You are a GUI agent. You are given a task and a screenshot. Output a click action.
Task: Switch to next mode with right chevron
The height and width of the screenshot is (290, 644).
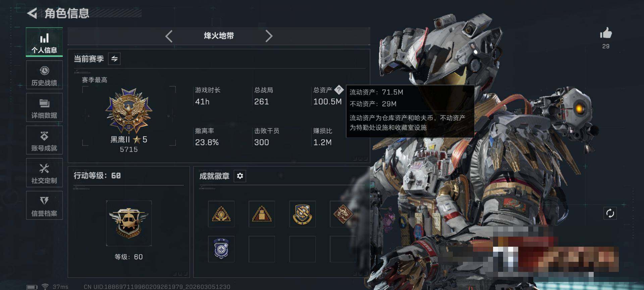tap(269, 36)
